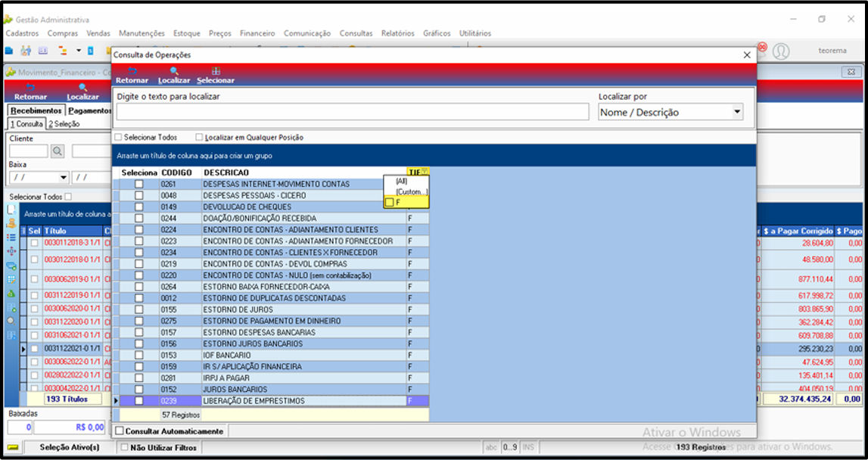This screenshot has width=868, height=460.
Task: Click the red circular alert icon near avatar
Action: click(762, 47)
